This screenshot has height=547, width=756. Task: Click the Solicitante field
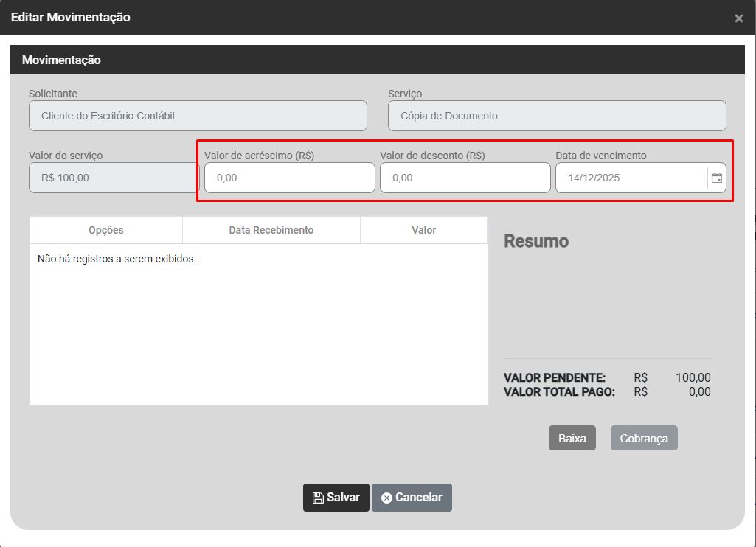198,116
